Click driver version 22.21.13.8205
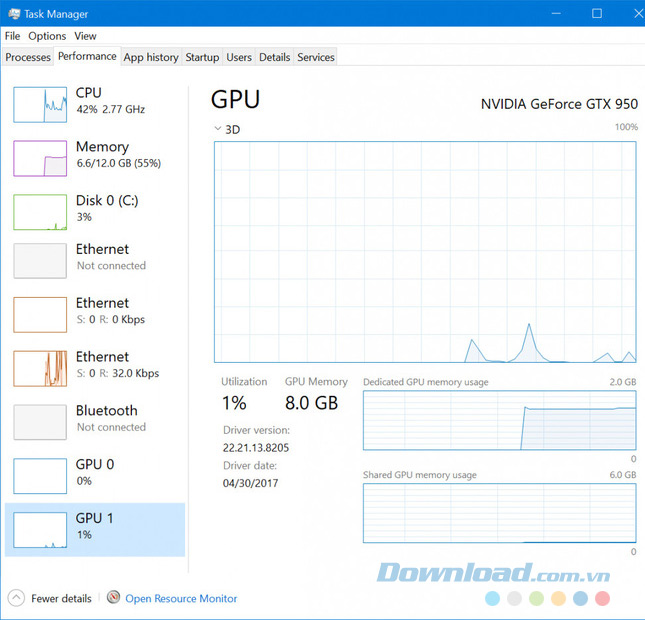 [256, 448]
